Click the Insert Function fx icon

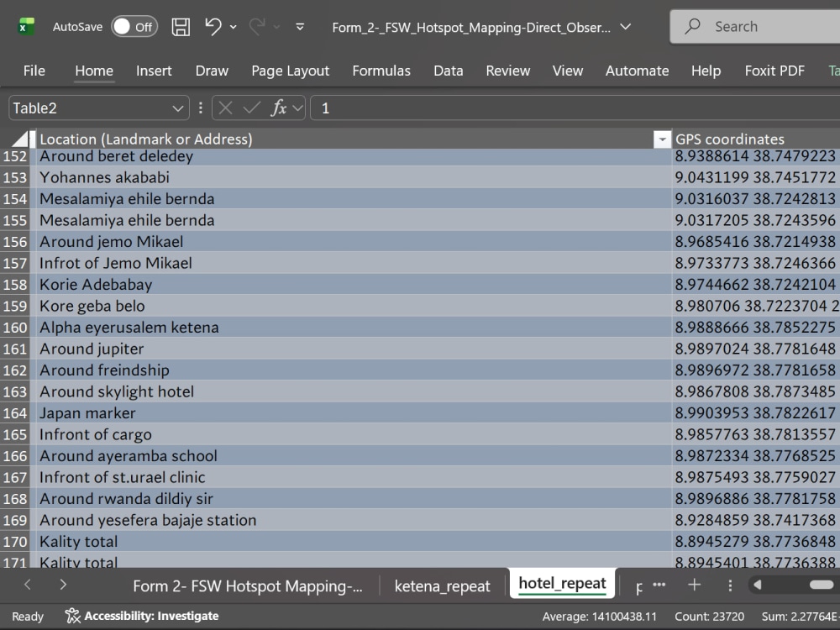[x=279, y=108]
